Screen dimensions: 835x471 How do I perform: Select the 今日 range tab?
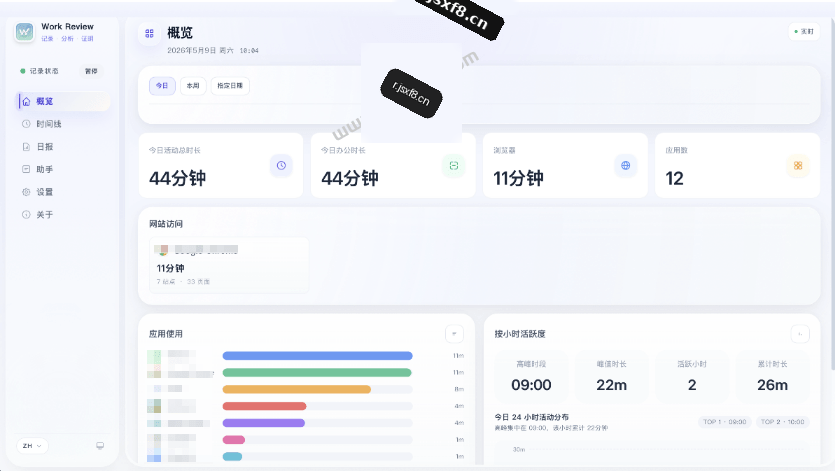click(162, 86)
